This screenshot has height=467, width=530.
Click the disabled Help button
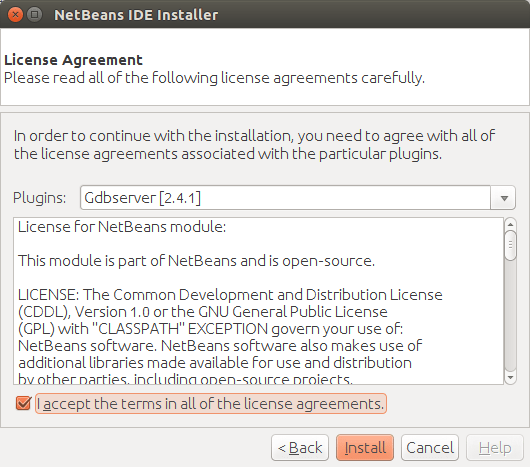[x=495, y=448]
